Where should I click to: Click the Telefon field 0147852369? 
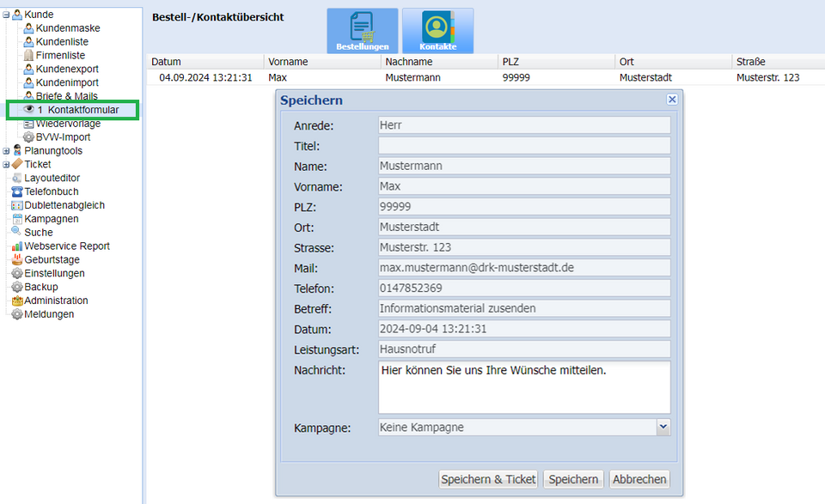524,288
